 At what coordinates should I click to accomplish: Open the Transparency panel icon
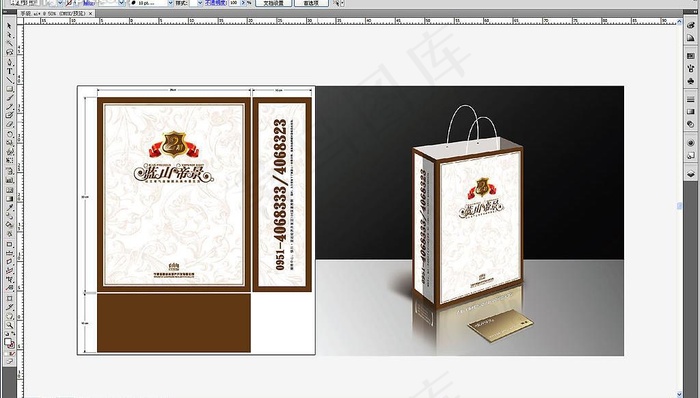tap(691, 124)
